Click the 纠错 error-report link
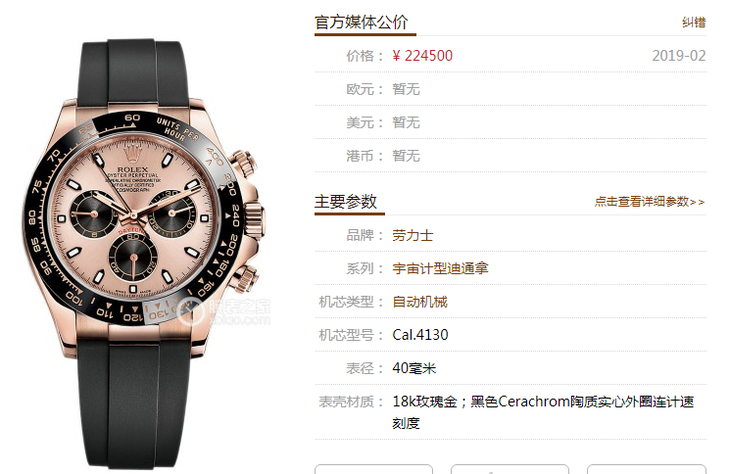The height and width of the screenshot is (474, 730). tap(694, 22)
